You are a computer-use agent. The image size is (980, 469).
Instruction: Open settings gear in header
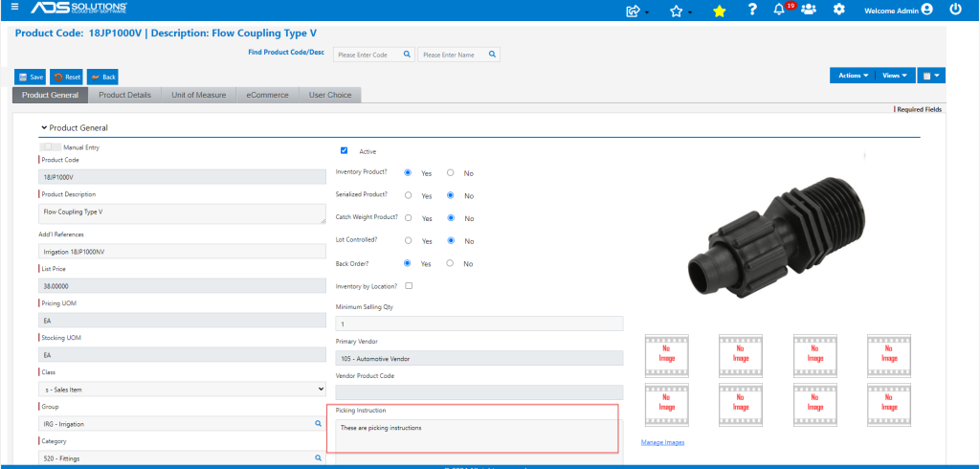840,10
